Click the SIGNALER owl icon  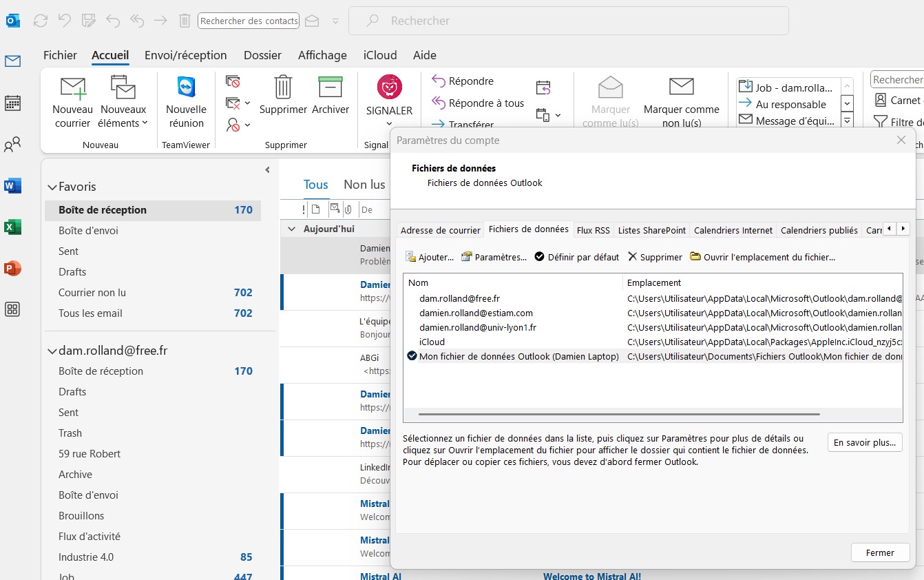[390, 87]
